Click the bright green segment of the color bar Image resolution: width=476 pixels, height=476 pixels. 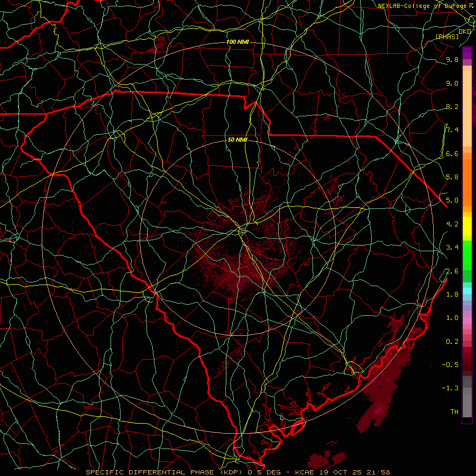pyautogui.click(x=467, y=255)
